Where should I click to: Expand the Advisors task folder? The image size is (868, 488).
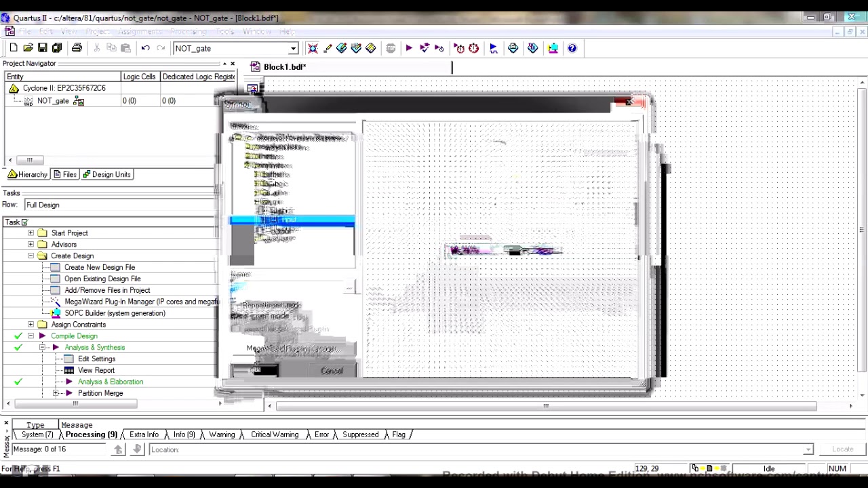click(31, 244)
